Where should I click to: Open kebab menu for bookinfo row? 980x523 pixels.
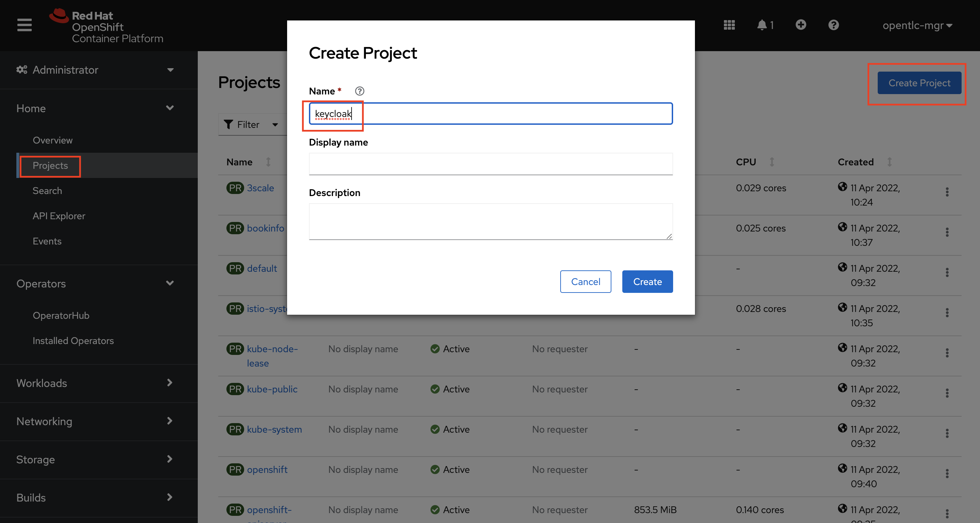click(947, 232)
